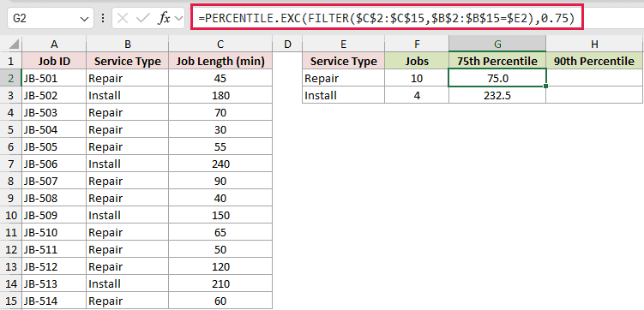Click the Cancel (X) icon in formula bar
This screenshot has width=644, height=310.
[123, 19]
